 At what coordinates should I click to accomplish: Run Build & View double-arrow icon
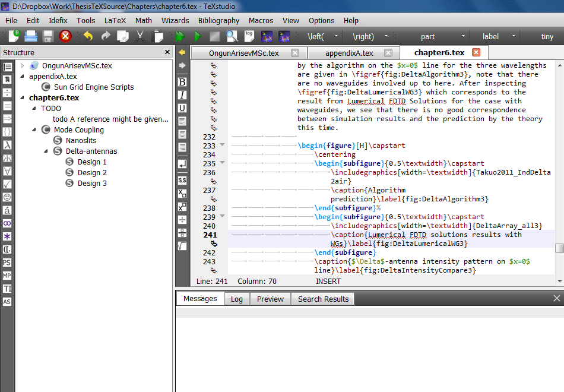pyautogui.click(x=180, y=36)
